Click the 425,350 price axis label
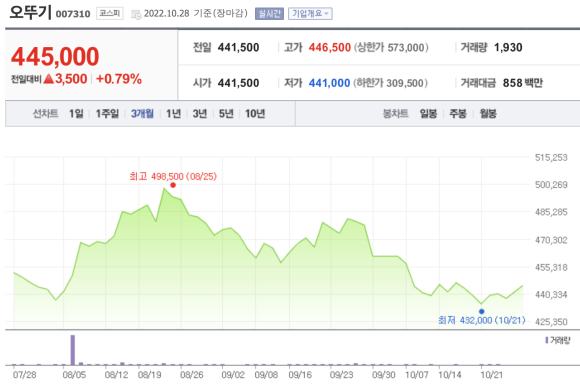580x392 pixels. tap(551, 322)
